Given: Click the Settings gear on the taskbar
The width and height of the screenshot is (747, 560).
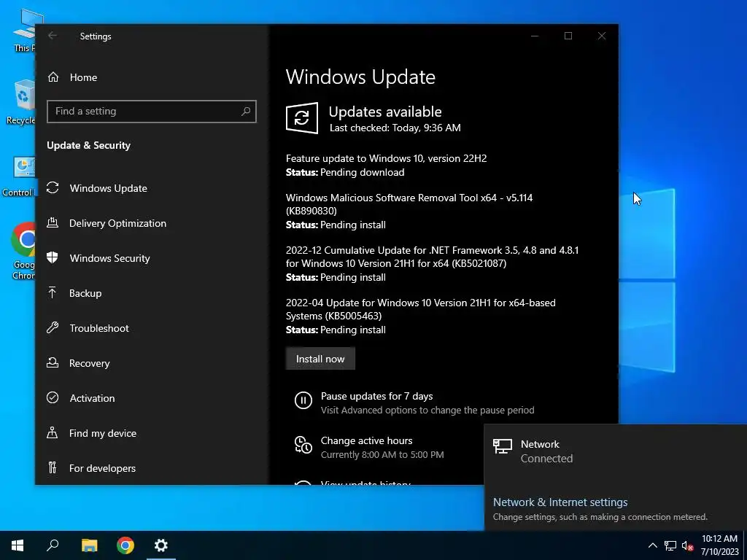Looking at the screenshot, I should [x=161, y=545].
